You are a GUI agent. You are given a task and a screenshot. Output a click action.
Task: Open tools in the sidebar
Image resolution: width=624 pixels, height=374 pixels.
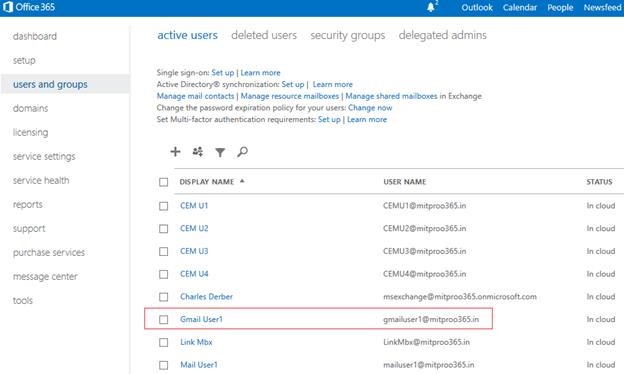click(23, 300)
